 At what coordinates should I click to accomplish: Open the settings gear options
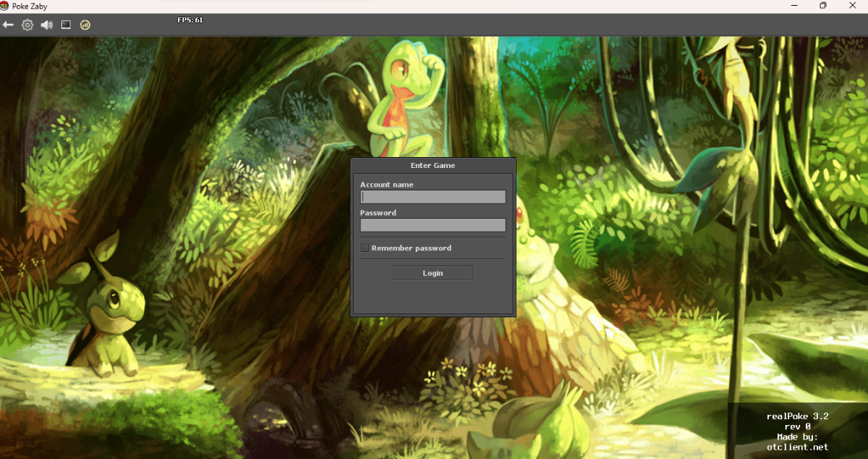pyautogui.click(x=27, y=25)
